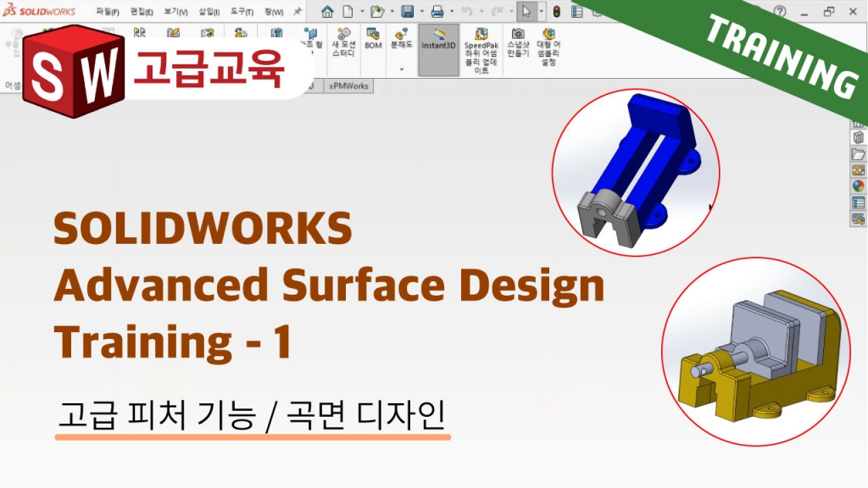
Task: Open the Help question mark icon
Action: (x=780, y=11)
